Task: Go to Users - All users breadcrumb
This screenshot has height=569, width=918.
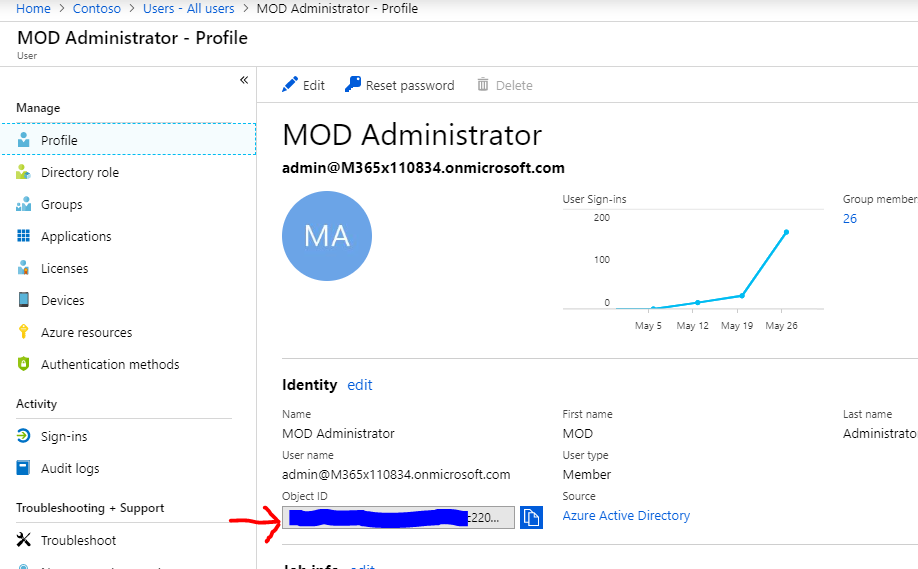Action: click(x=188, y=8)
